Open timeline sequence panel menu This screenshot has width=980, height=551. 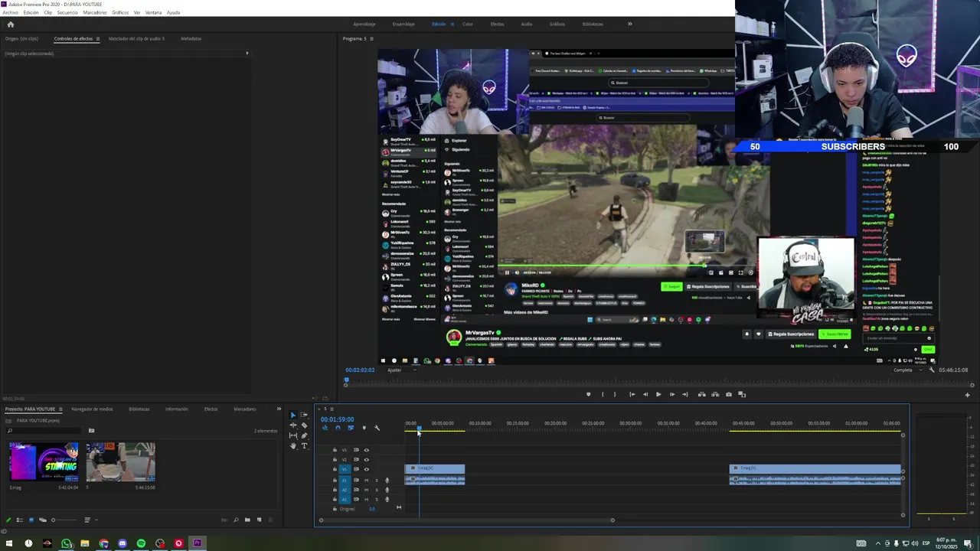[x=332, y=409]
